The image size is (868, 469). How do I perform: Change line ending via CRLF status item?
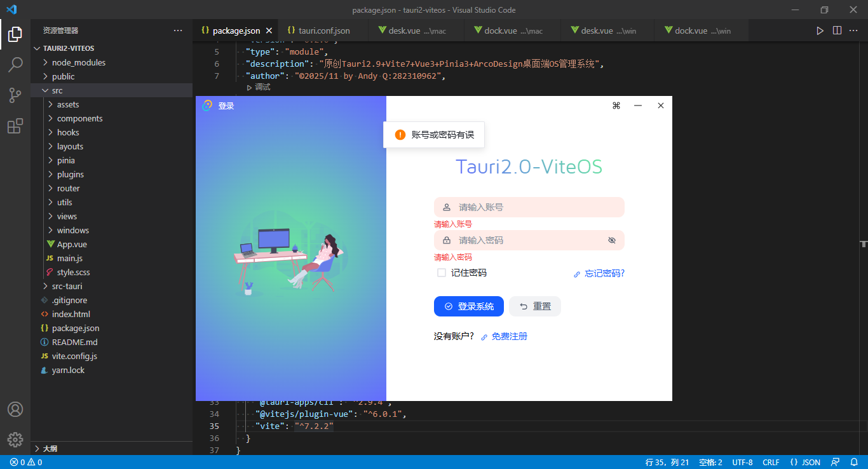[x=771, y=463]
